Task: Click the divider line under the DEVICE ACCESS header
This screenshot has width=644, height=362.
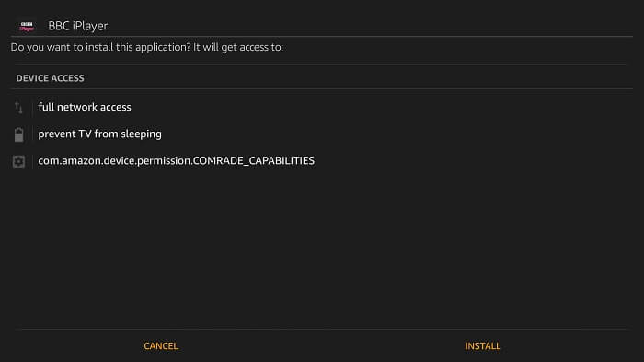Action: point(322,88)
